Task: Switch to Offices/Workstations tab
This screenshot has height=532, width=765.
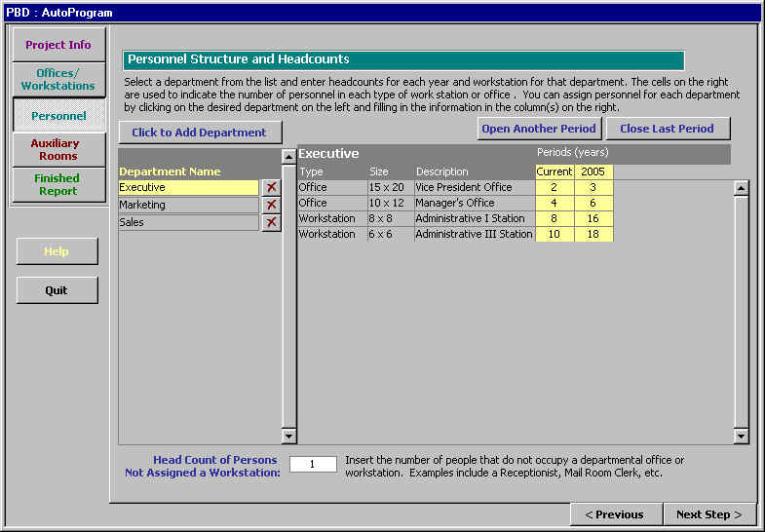Action: coord(58,79)
